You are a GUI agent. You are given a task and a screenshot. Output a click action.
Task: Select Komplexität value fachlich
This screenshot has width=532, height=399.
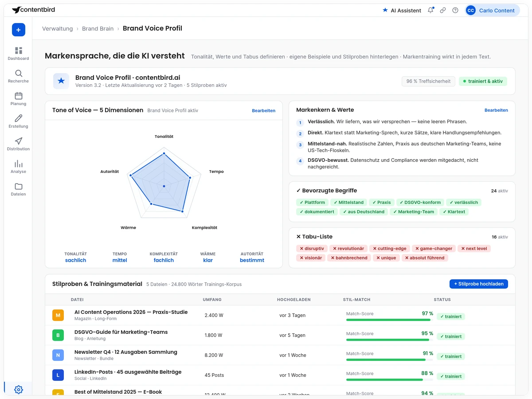pos(164,260)
